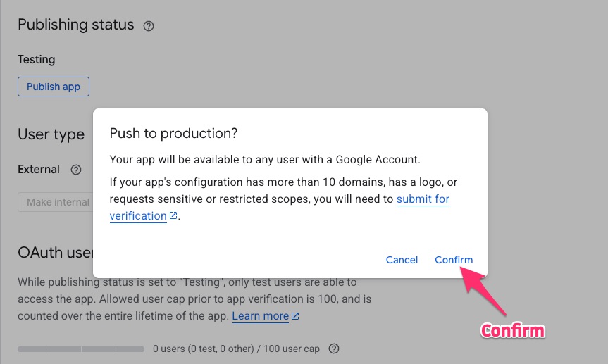Click the user cap progress bar
This screenshot has width=608, height=364.
click(x=81, y=349)
